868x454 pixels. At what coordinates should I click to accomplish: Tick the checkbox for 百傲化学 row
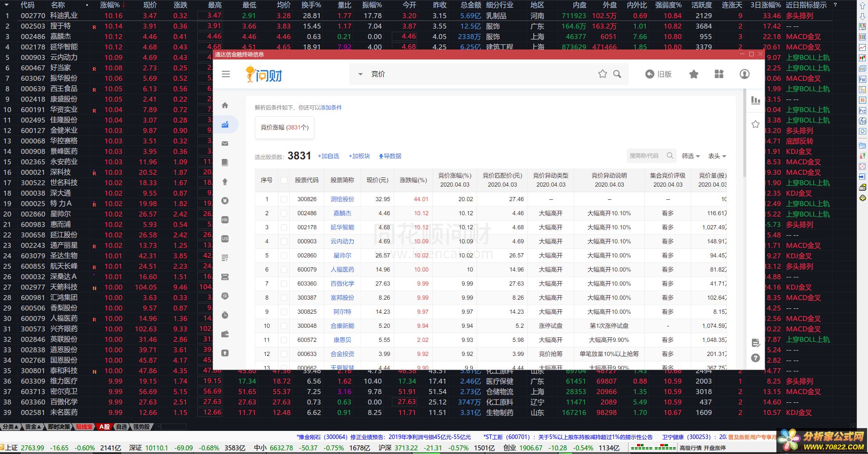284,283
